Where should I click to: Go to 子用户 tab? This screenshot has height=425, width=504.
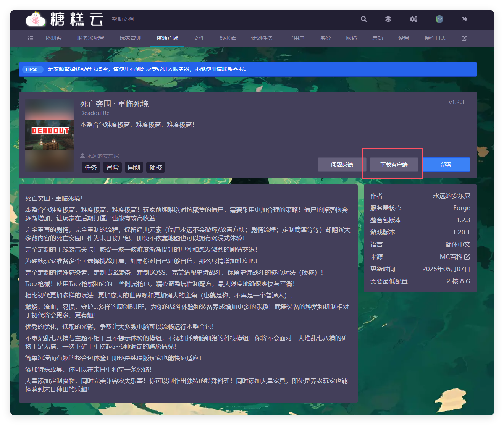point(296,38)
